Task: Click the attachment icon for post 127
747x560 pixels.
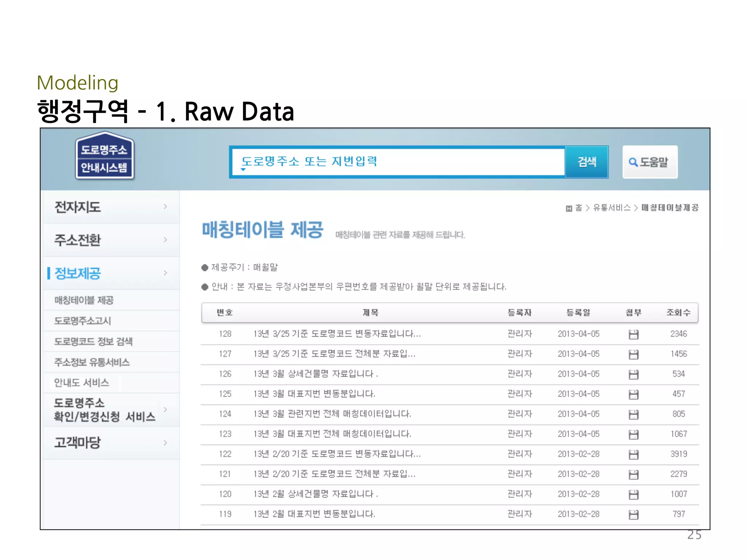Action: point(634,354)
